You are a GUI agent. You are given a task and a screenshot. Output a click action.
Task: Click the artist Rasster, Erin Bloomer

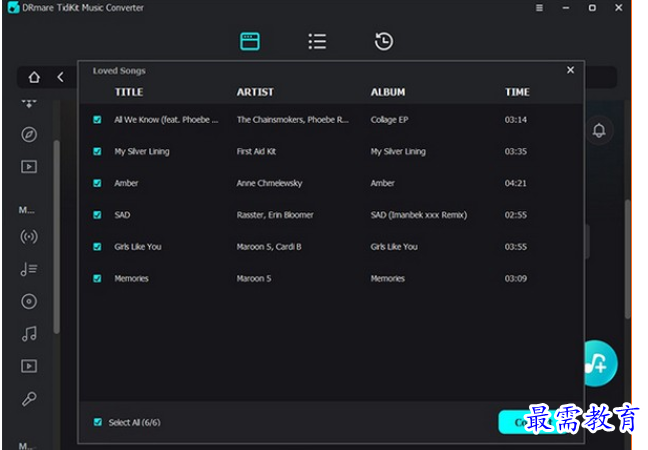pyautogui.click(x=275, y=215)
